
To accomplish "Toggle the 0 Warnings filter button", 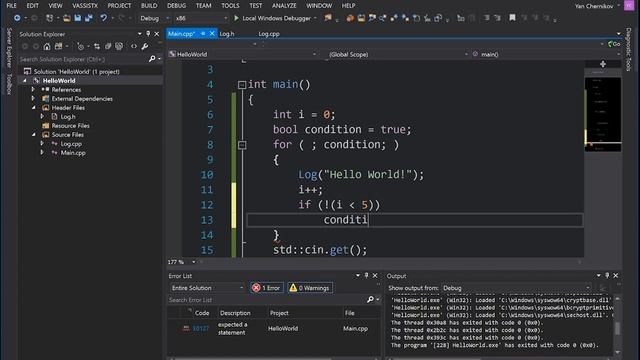I will click(x=310, y=288).
